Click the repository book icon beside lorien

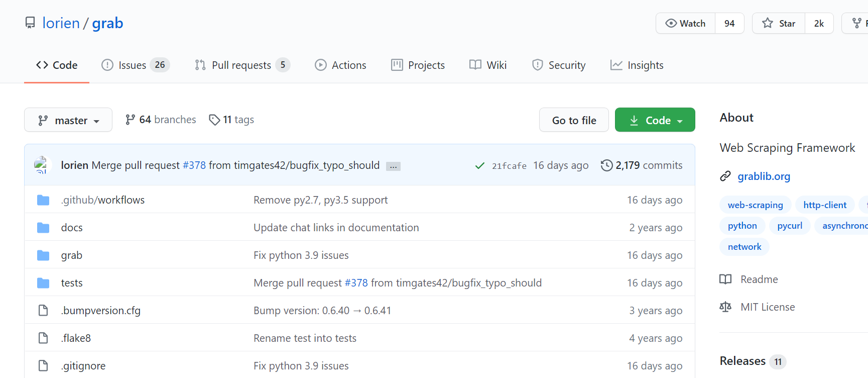point(30,23)
